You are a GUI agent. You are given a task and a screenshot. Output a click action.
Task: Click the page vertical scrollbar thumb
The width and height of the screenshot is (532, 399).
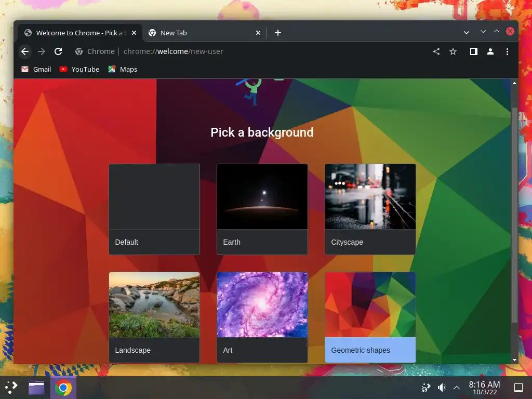click(x=514, y=215)
